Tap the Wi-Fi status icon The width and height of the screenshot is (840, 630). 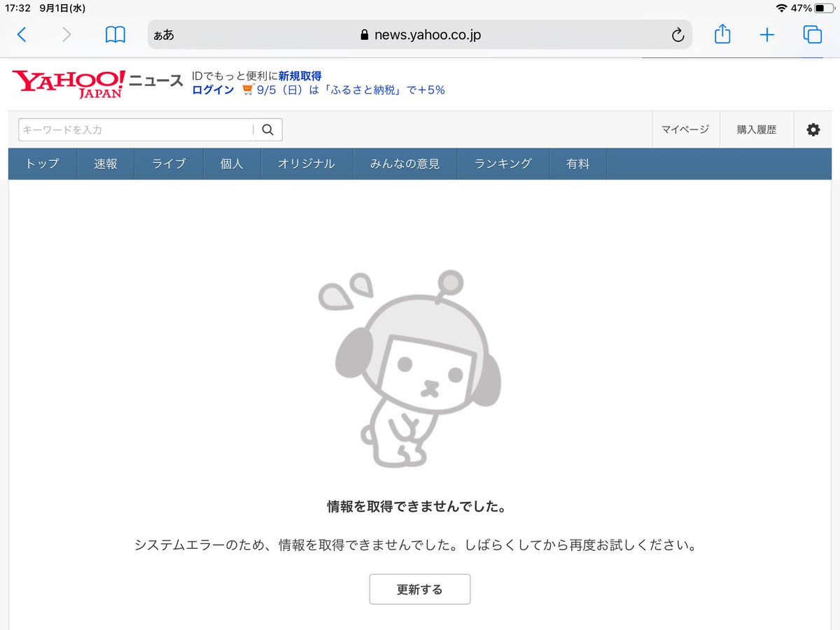tap(781, 8)
